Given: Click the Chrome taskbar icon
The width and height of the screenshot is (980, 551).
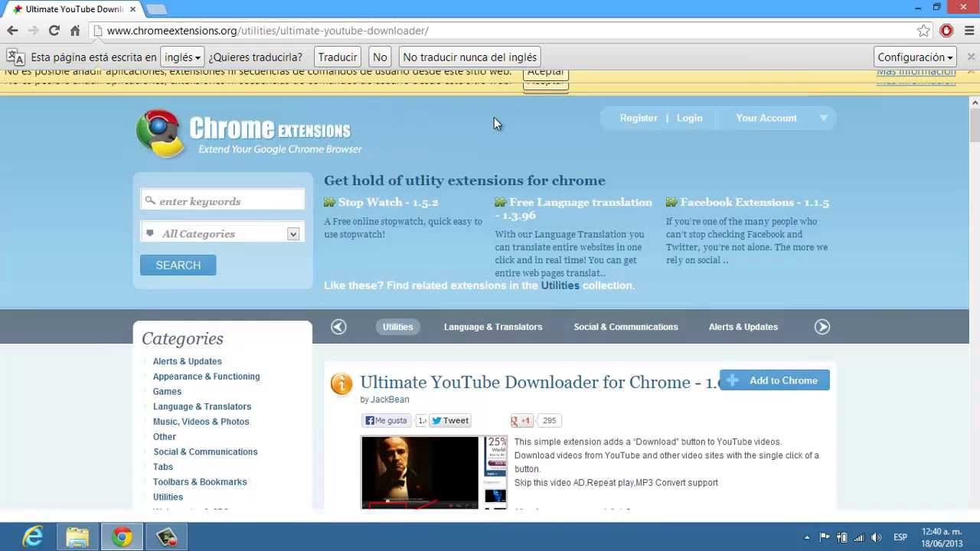Looking at the screenshot, I should [x=122, y=537].
